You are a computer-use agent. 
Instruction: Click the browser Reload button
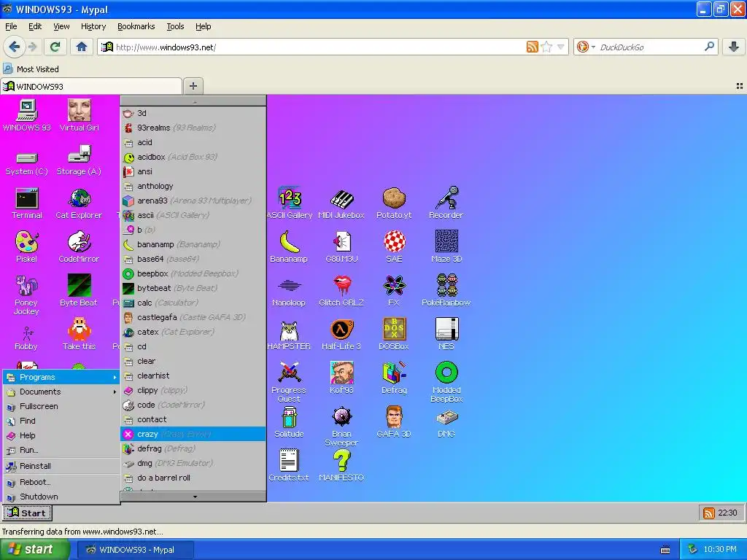click(55, 47)
